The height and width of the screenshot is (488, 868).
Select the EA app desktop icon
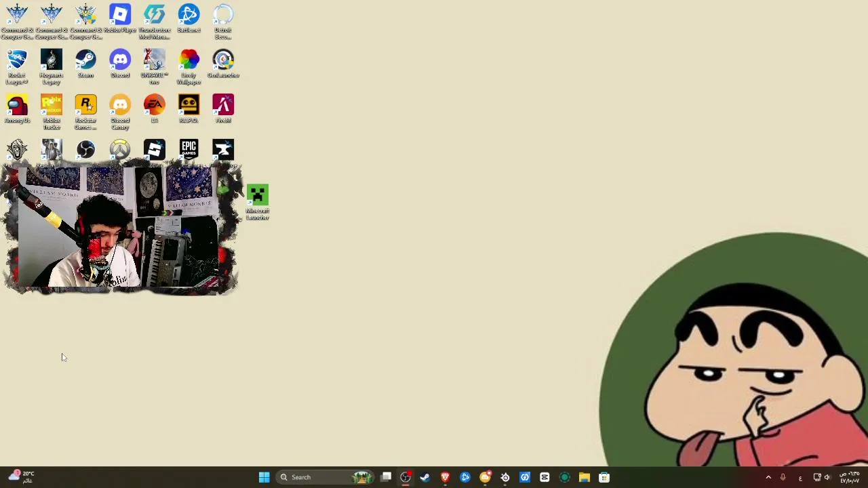[155, 109]
